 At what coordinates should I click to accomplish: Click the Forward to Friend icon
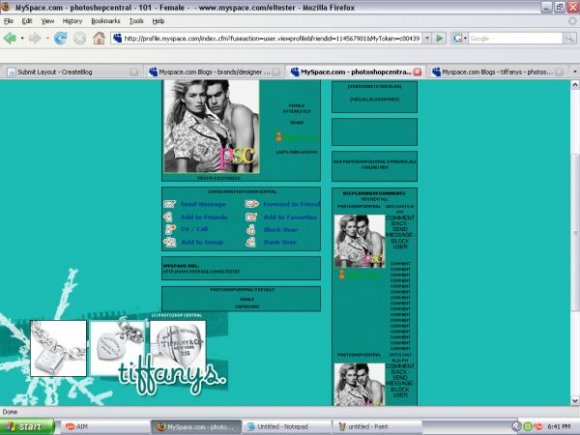pyautogui.click(x=252, y=204)
